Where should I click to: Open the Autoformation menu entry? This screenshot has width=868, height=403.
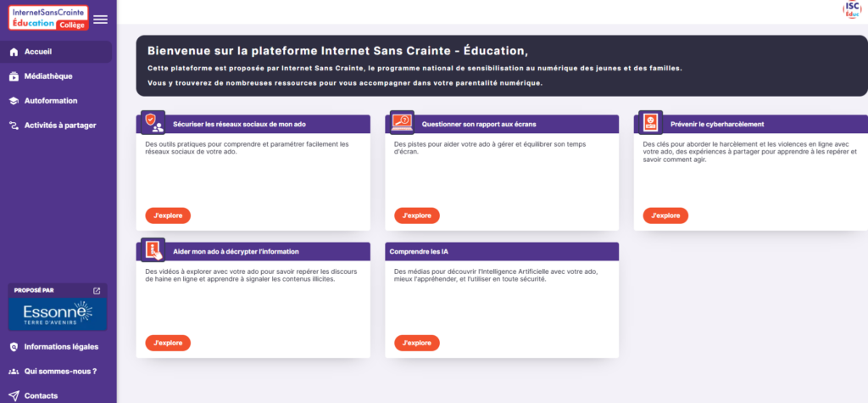pyautogui.click(x=51, y=101)
